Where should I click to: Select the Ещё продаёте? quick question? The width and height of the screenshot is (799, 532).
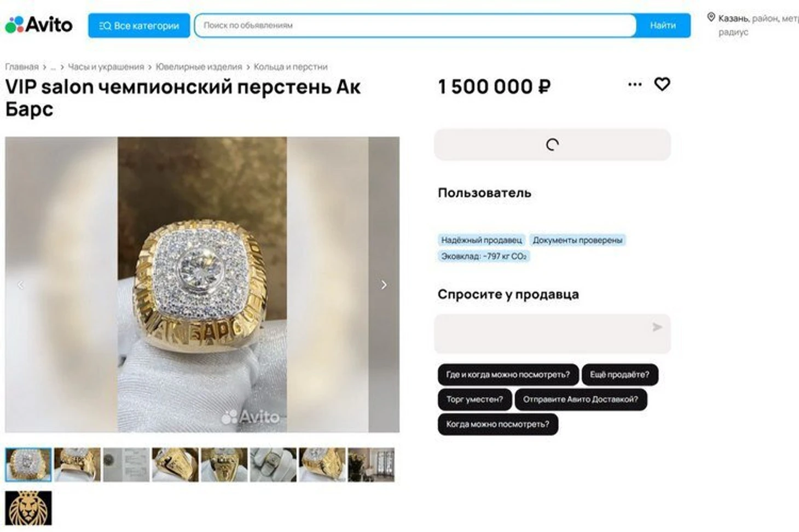(619, 375)
